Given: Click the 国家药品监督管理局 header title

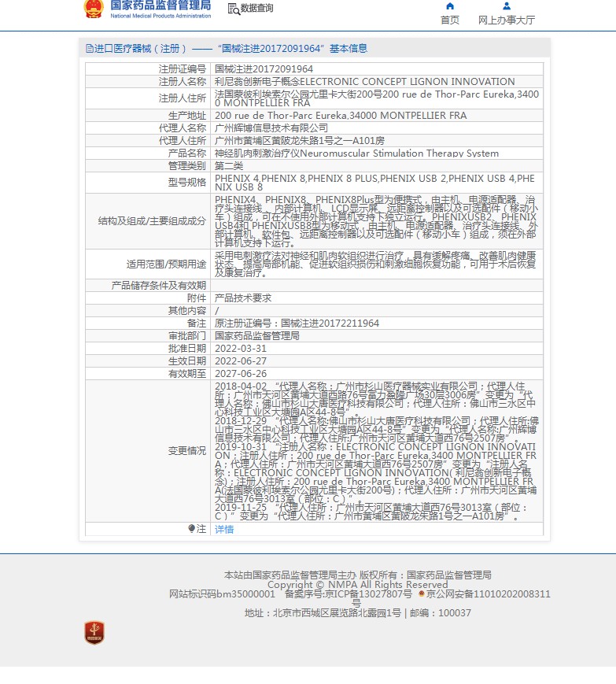Looking at the screenshot, I should [x=160, y=6].
